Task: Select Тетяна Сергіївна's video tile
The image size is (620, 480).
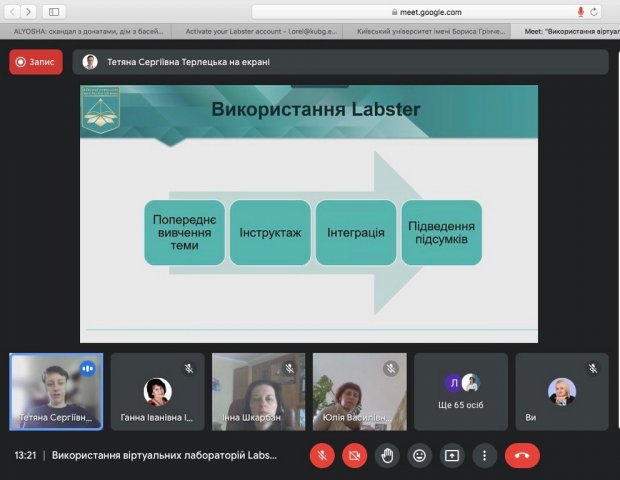Action: [x=56, y=391]
